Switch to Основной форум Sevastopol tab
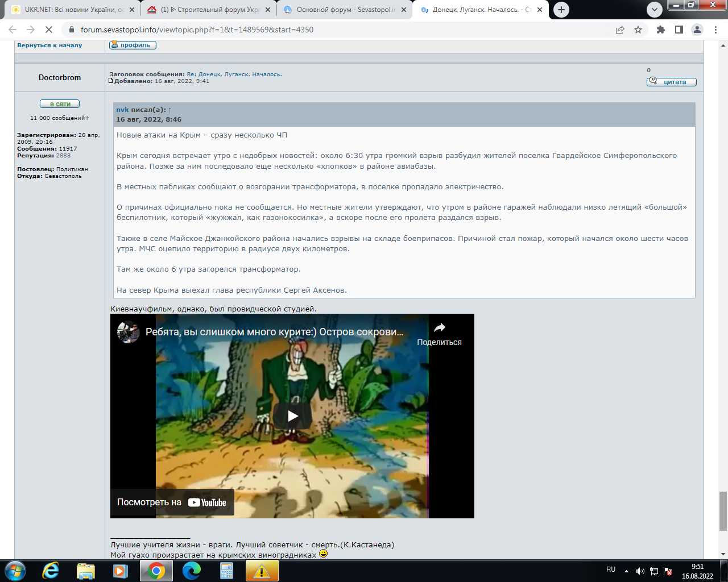728x582 pixels. point(345,10)
